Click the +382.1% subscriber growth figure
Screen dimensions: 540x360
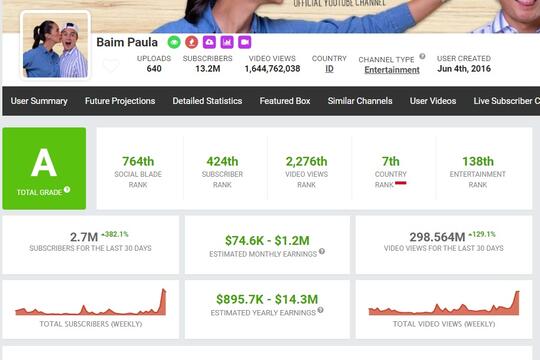pyautogui.click(x=115, y=234)
